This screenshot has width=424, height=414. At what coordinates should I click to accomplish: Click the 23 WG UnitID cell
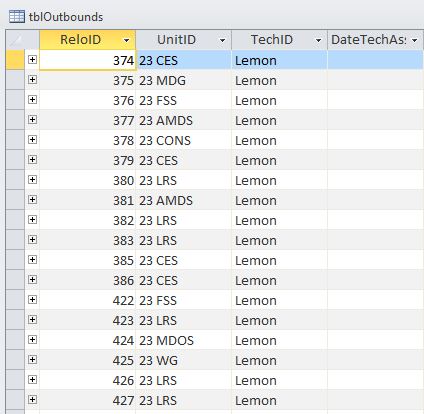pos(183,360)
